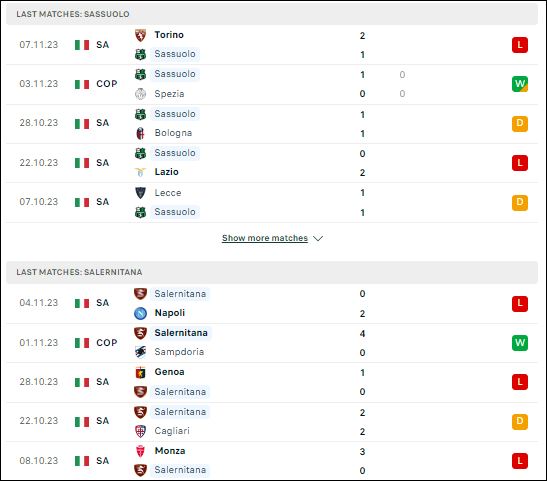Select the Torino team name
The height and width of the screenshot is (481, 547).
click(169, 35)
